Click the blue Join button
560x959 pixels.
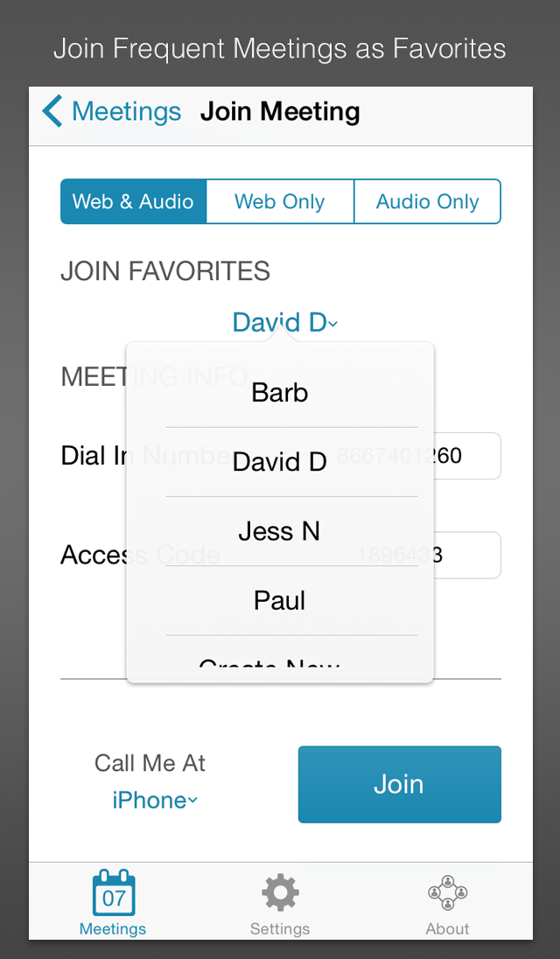(400, 784)
